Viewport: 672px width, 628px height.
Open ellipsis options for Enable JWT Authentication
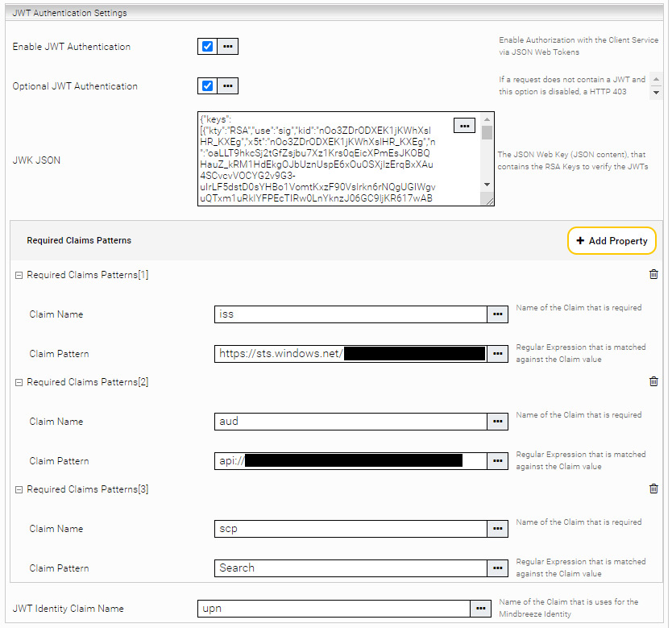[227, 46]
